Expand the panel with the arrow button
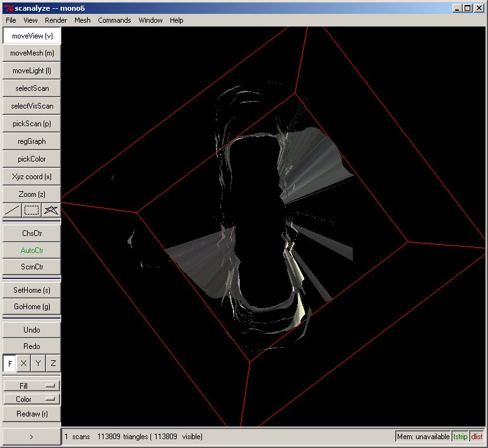The height and width of the screenshot is (448, 488). pyautogui.click(x=32, y=436)
